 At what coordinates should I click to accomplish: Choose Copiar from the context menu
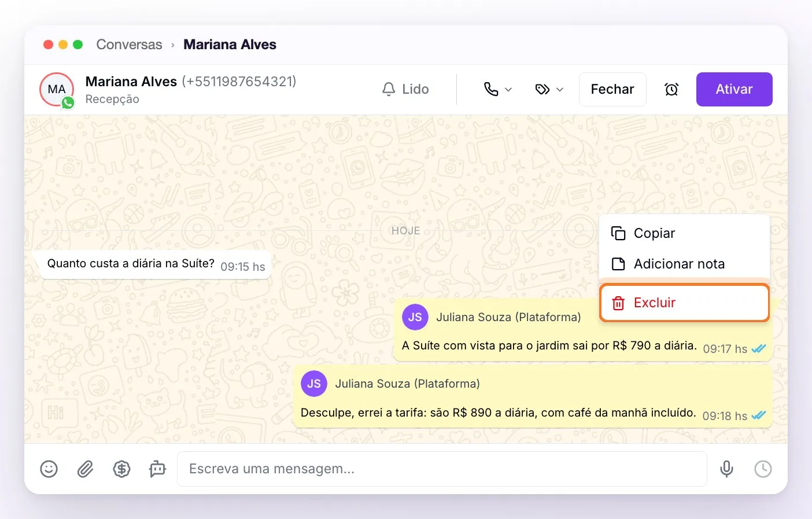pos(684,233)
